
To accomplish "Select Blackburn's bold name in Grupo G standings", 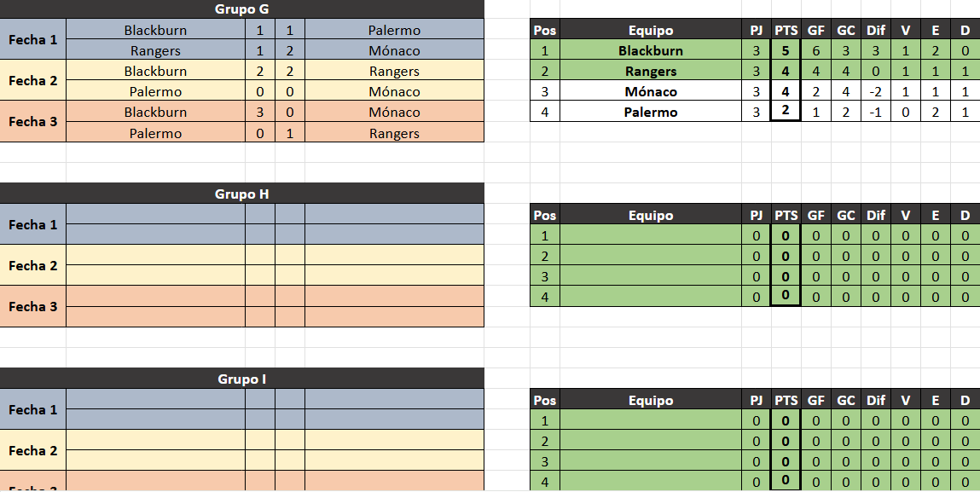I will click(650, 50).
